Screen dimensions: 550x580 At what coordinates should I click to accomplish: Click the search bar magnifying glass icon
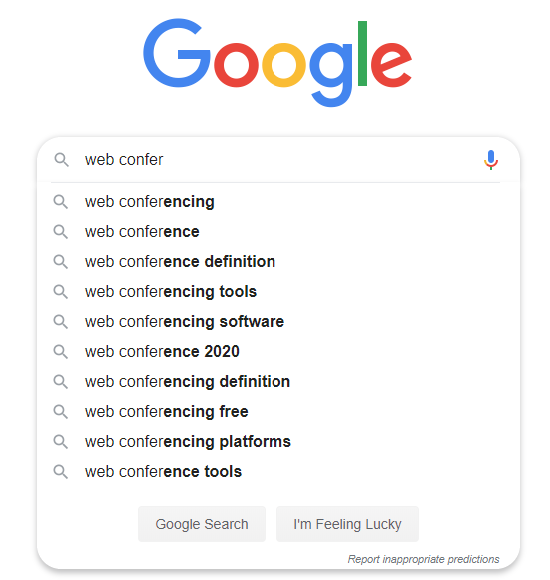[x=61, y=160]
